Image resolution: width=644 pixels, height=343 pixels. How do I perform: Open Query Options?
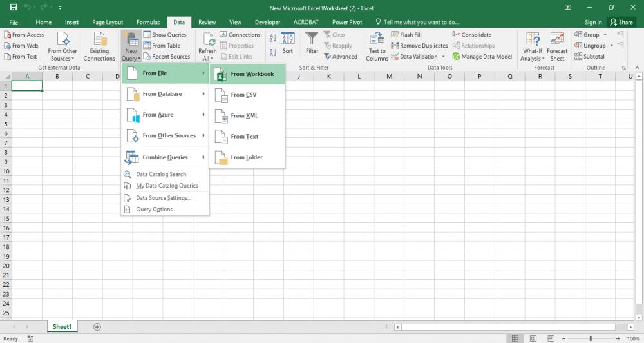coord(165,210)
